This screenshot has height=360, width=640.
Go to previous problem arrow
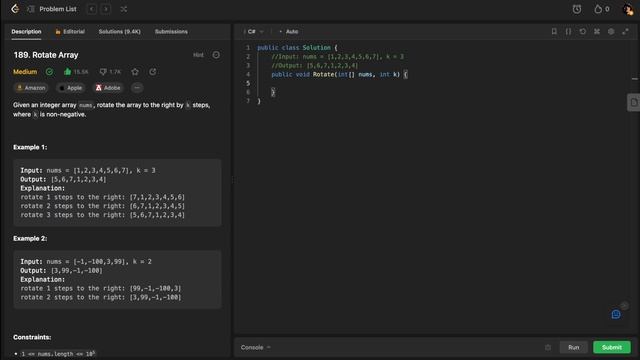[x=91, y=9]
